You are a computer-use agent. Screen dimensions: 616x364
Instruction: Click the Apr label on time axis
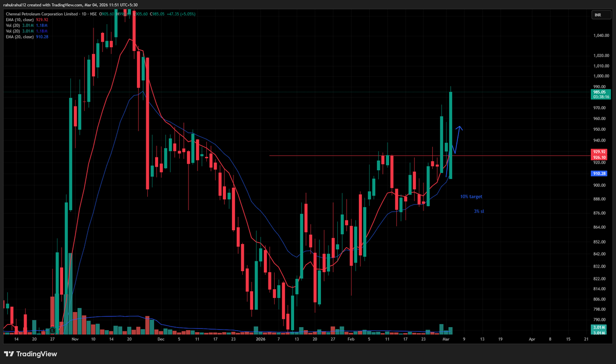tap(532, 339)
